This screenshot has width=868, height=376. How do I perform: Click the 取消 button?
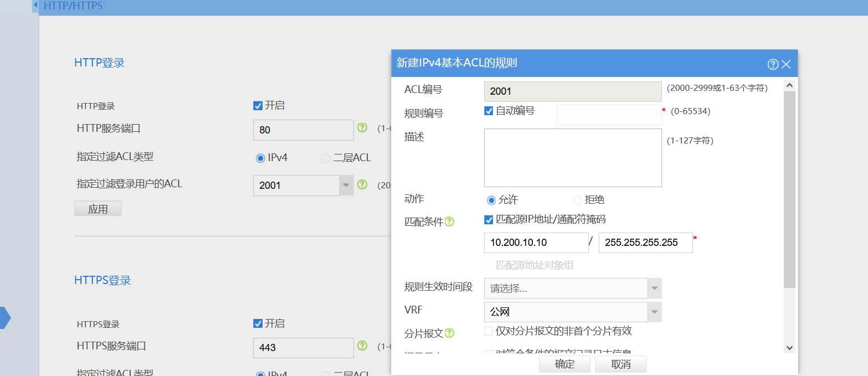tap(620, 364)
